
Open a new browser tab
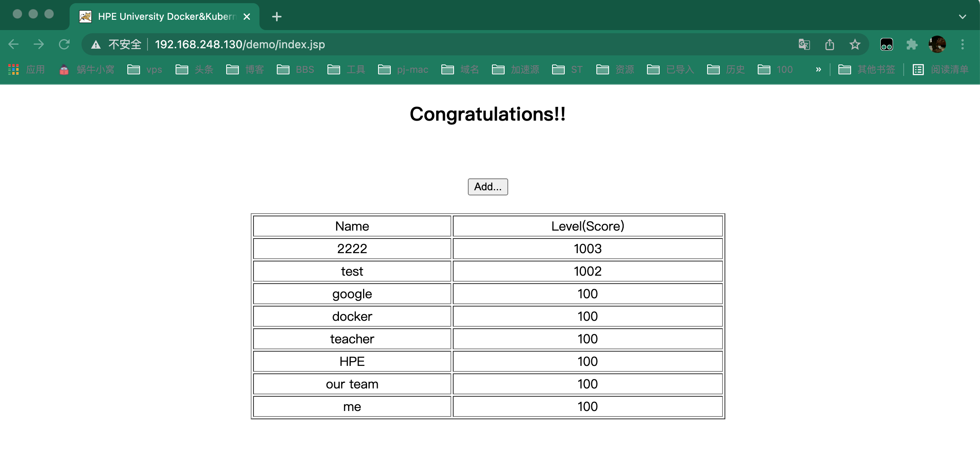[277, 17]
